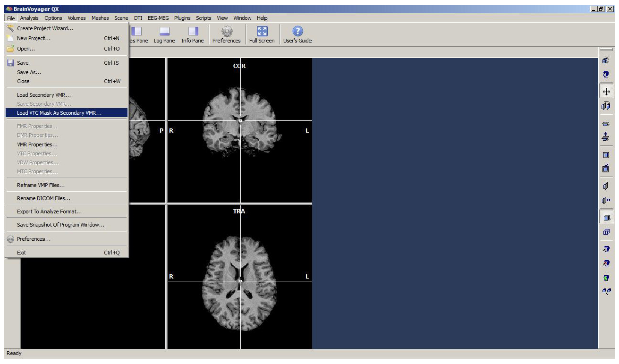Click the blue square frame icon

[x=606, y=155]
